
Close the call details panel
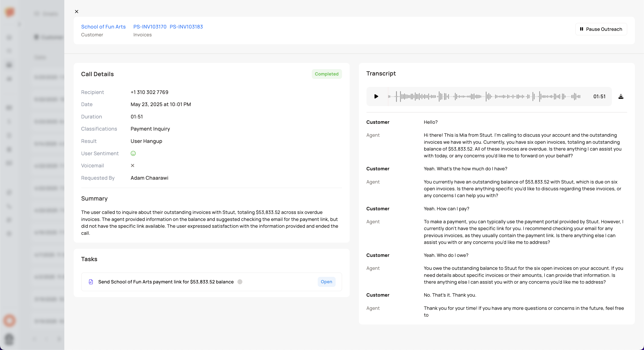click(x=76, y=11)
